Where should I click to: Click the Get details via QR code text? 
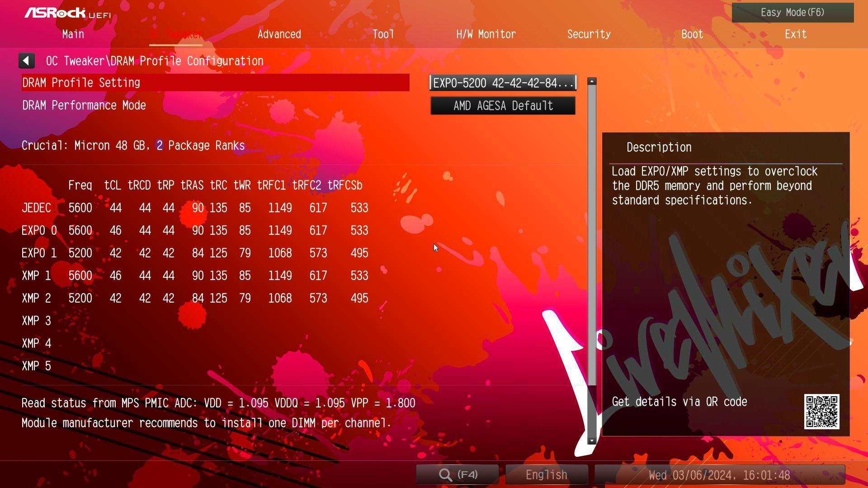[x=679, y=402]
